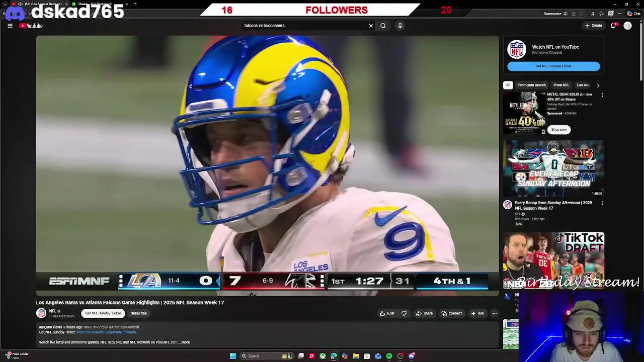The height and width of the screenshot is (362, 644).
Task: Share the Rams vs Falcons video
Action: (424, 313)
